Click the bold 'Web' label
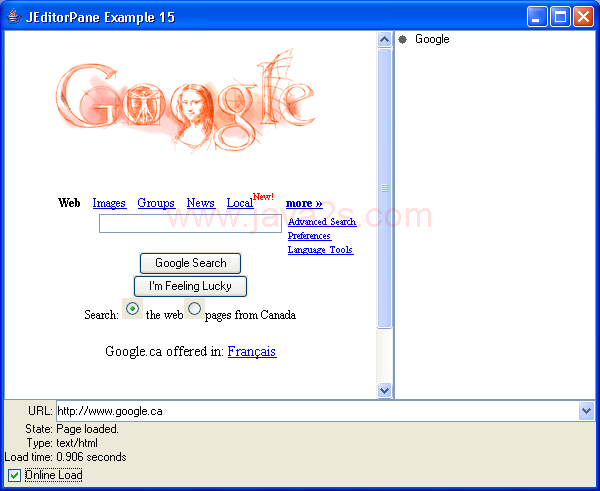 pos(69,203)
